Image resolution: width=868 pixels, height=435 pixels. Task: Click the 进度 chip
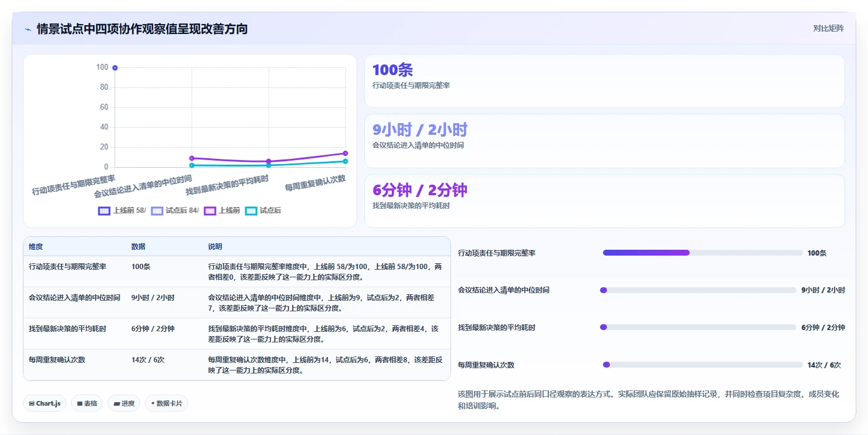[124, 403]
